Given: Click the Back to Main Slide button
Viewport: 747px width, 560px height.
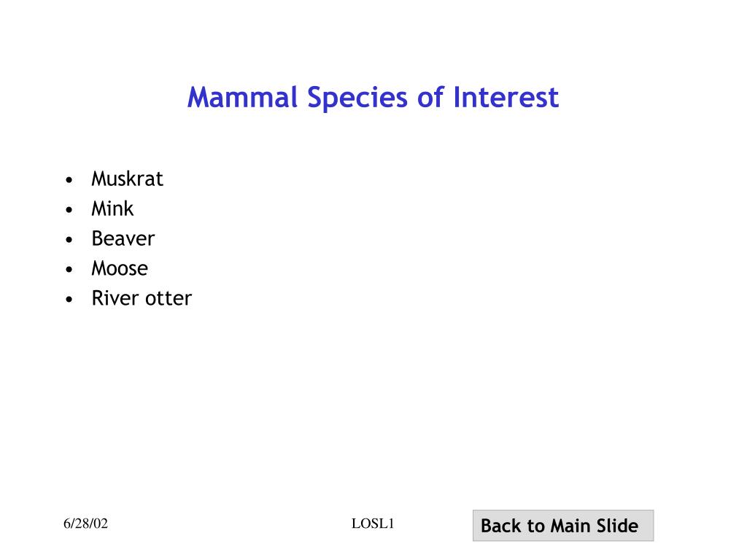Looking at the screenshot, I should 562,525.
